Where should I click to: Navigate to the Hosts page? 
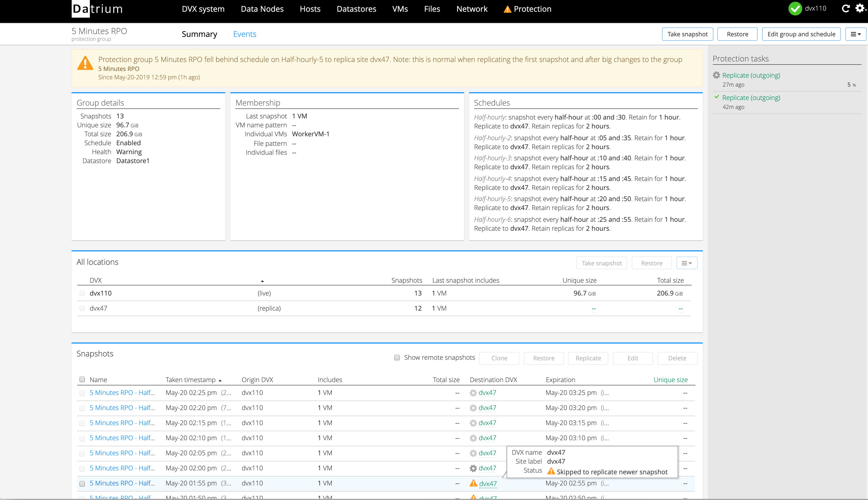click(310, 9)
